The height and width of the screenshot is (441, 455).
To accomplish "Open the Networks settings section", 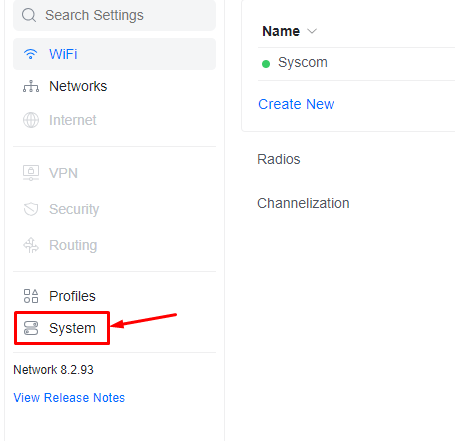I will [x=114, y=86].
